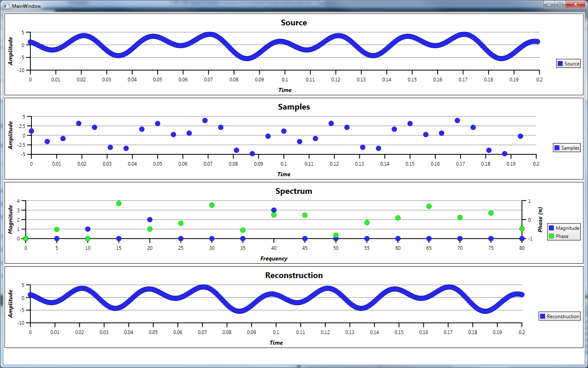The height and width of the screenshot is (368, 588).
Task: Click the "Spectrum" chart title
Action: (x=294, y=191)
